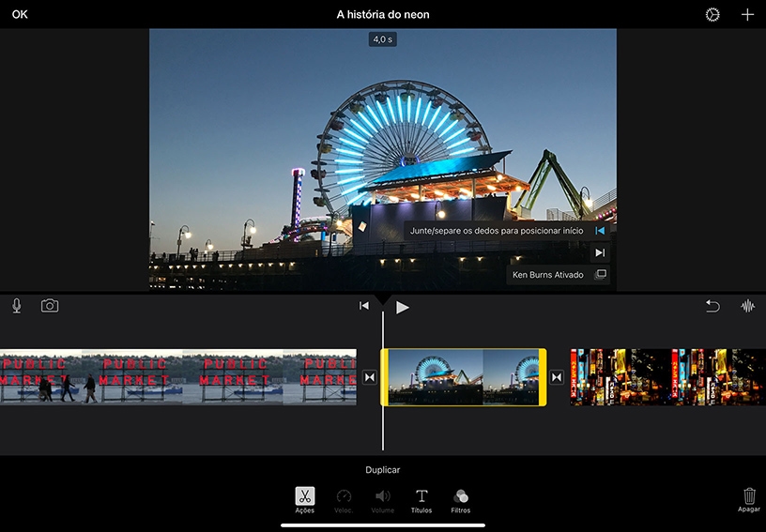Open the Títulos text tab
The height and width of the screenshot is (532, 766).
[421, 500]
